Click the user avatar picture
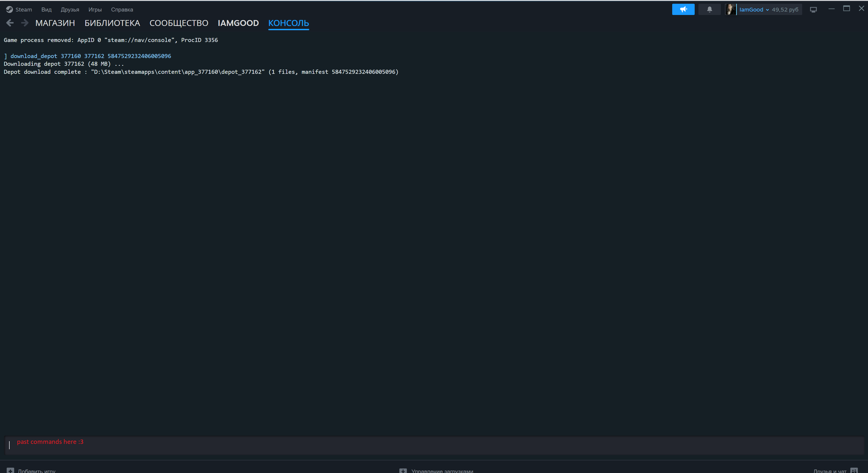 coord(731,9)
